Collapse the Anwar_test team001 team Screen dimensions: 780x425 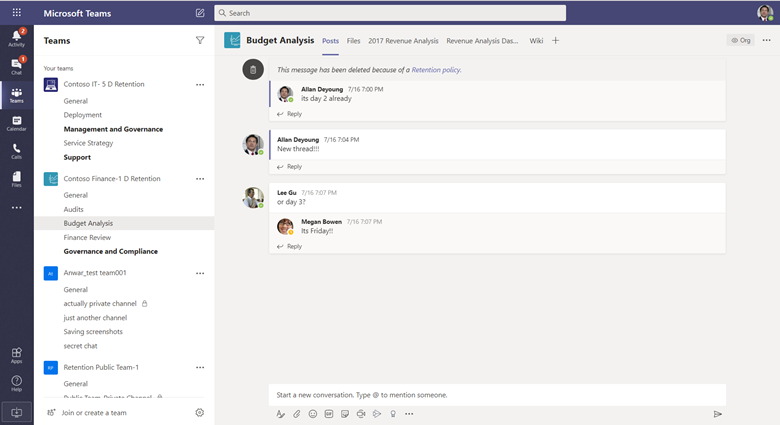[95, 273]
